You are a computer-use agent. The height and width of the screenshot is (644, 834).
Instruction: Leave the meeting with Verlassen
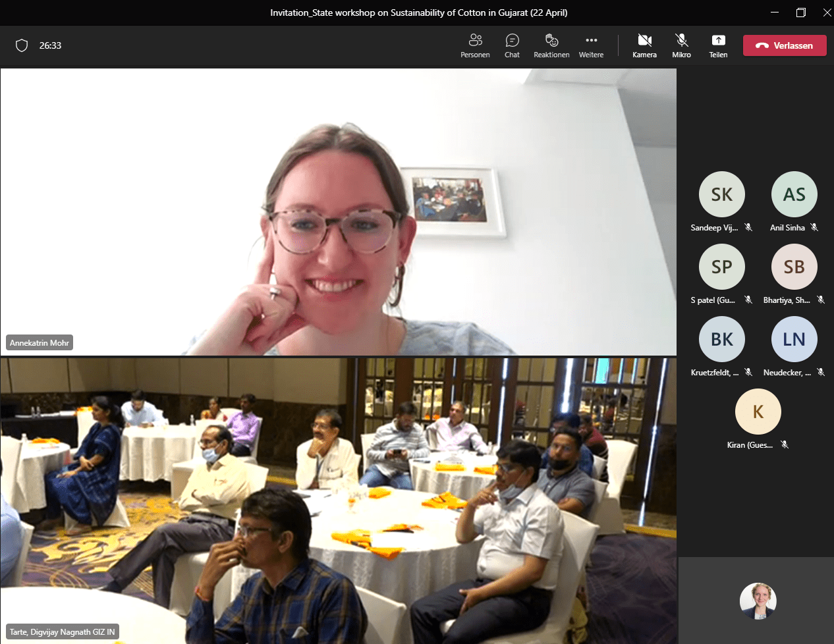[785, 45]
